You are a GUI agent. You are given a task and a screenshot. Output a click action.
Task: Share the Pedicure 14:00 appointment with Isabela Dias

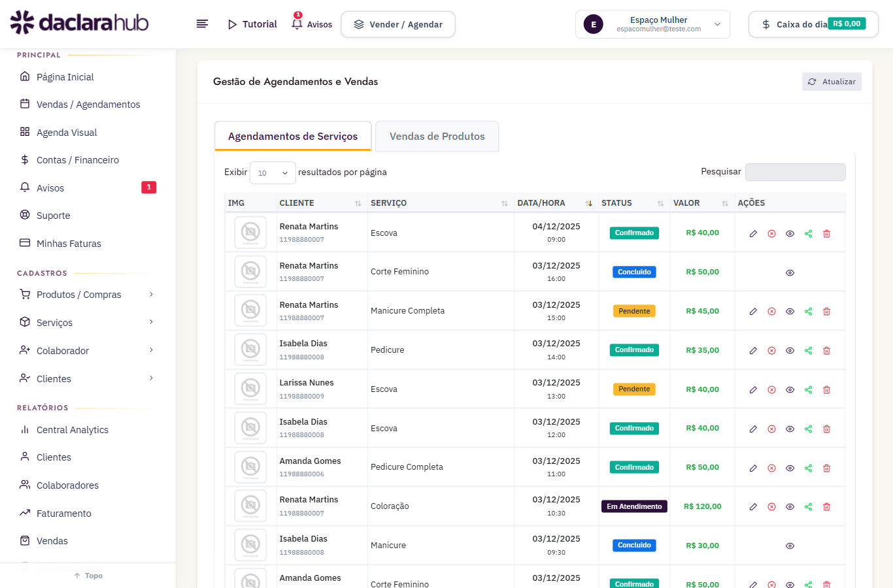[808, 351]
